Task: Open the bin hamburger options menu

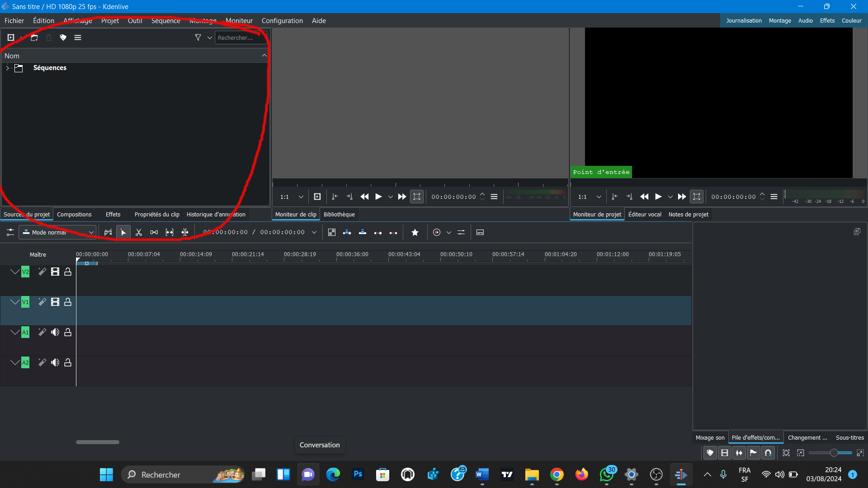Action: [x=78, y=38]
